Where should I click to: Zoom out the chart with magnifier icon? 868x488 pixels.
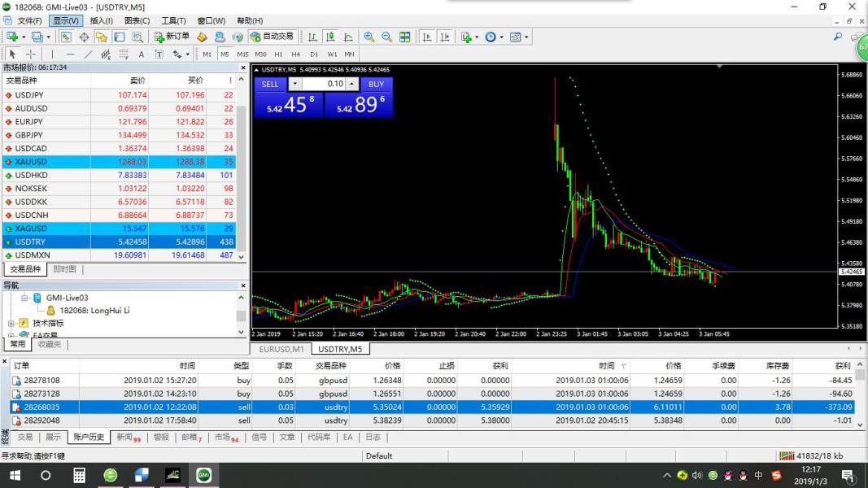[x=386, y=37]
